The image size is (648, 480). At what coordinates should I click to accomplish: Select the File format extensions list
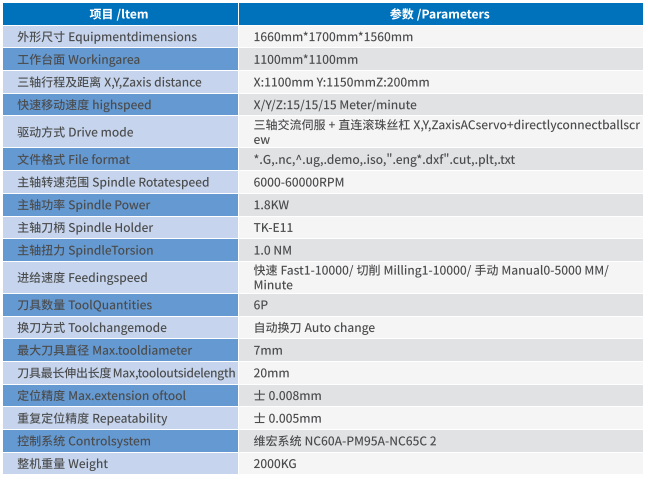click(385, 160)
